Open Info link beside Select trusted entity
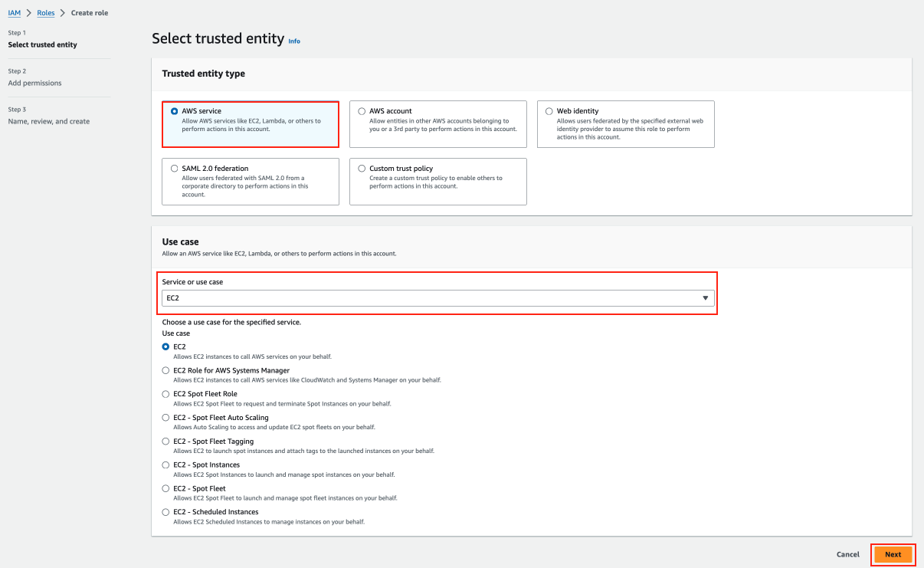924x568 pixels. [x=294, y=41]
